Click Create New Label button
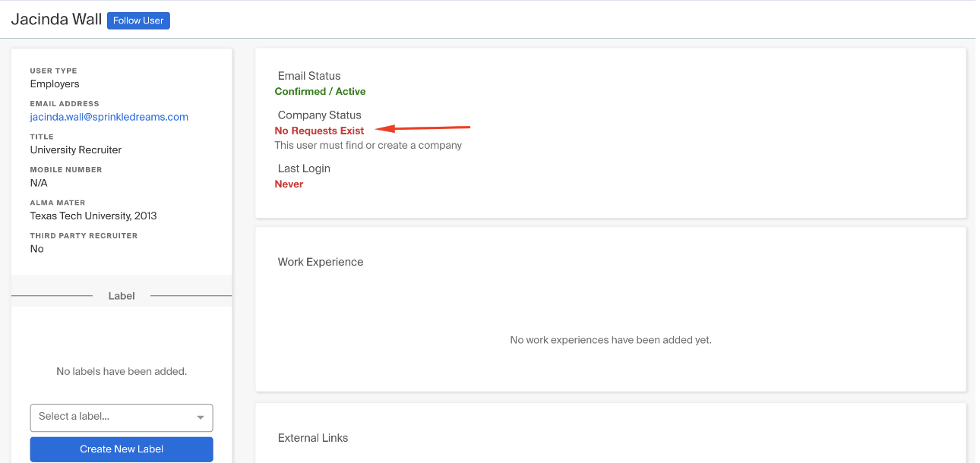Image resolution: width=980 pixels, height=463 pixels. (122, 449)
